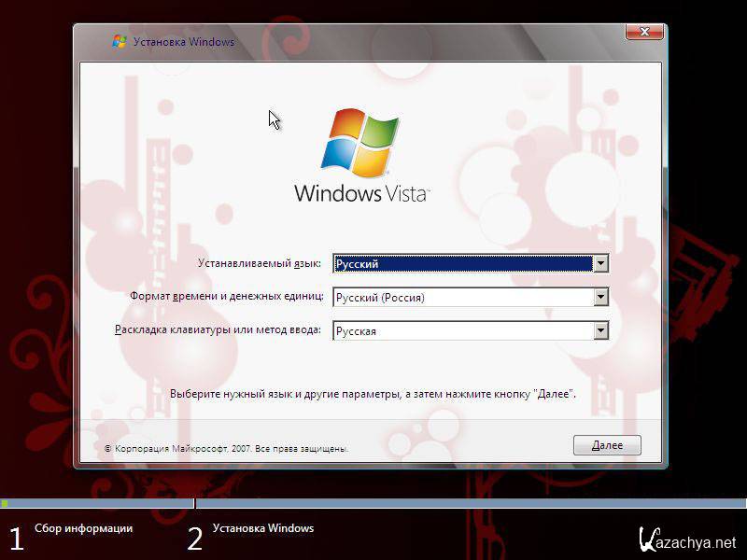Viewport: 747px width, 560px height.
Task: Click the Windows Vista wordmark text
Action: tap(360, 194)
